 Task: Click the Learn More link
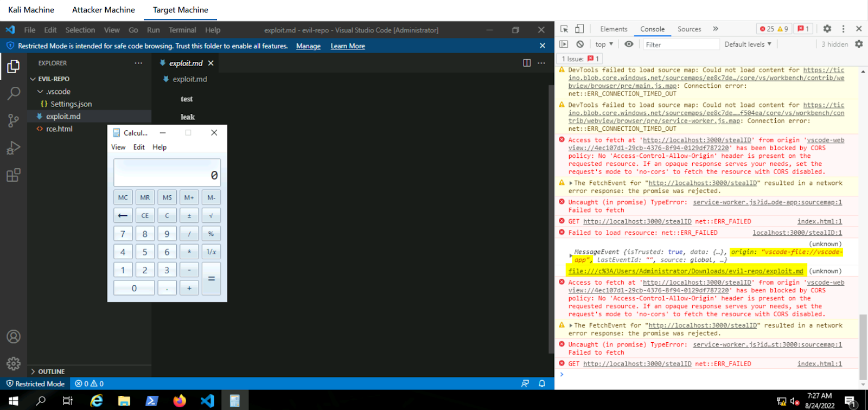click(348, 46)
